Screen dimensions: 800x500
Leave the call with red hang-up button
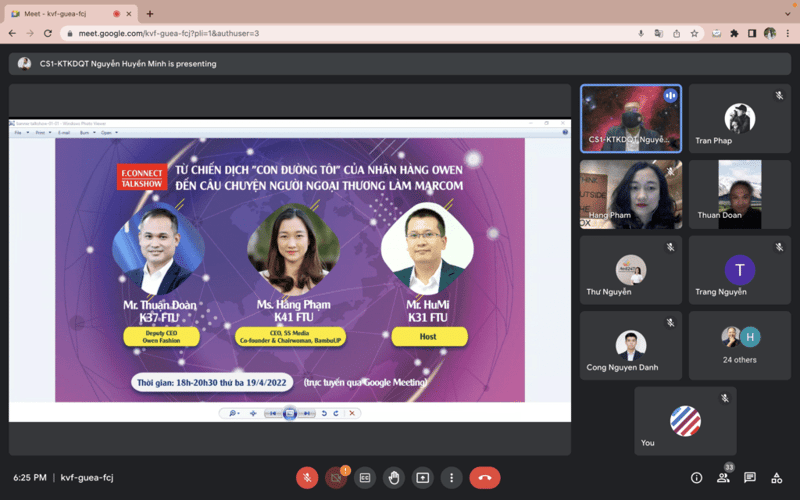tap(485, 478)
